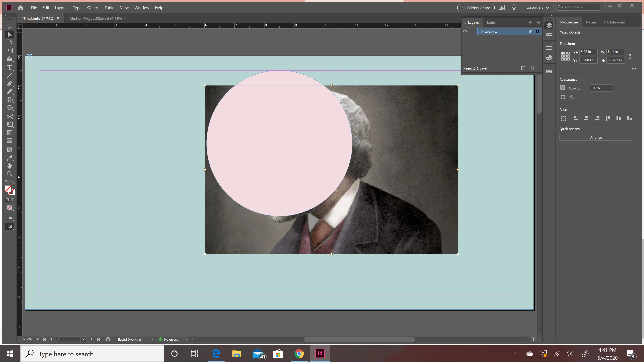Hide Layer 1 with eye icon
This screenshot has width=644, height=362.
[465, 32]
